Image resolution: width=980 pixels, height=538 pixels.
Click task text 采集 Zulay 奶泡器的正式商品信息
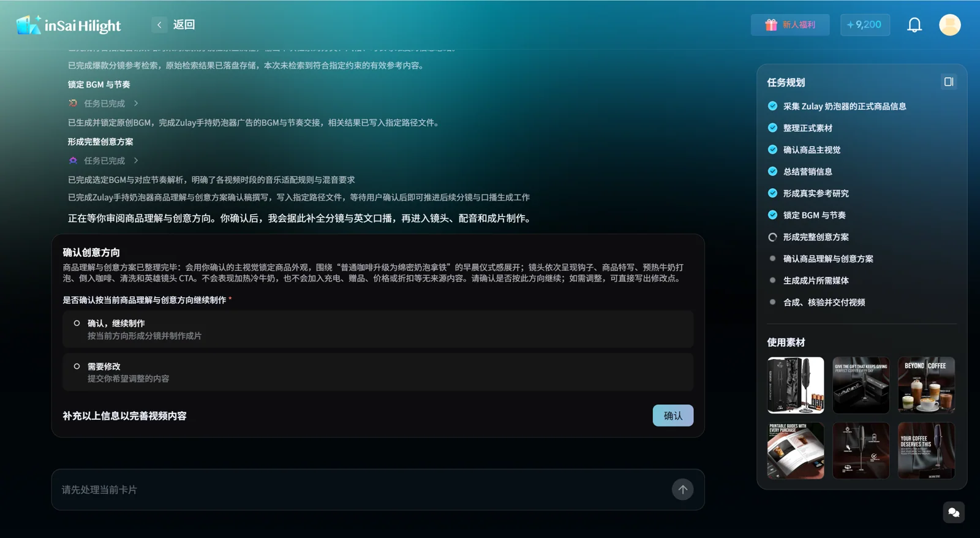[x=845, y=106]
